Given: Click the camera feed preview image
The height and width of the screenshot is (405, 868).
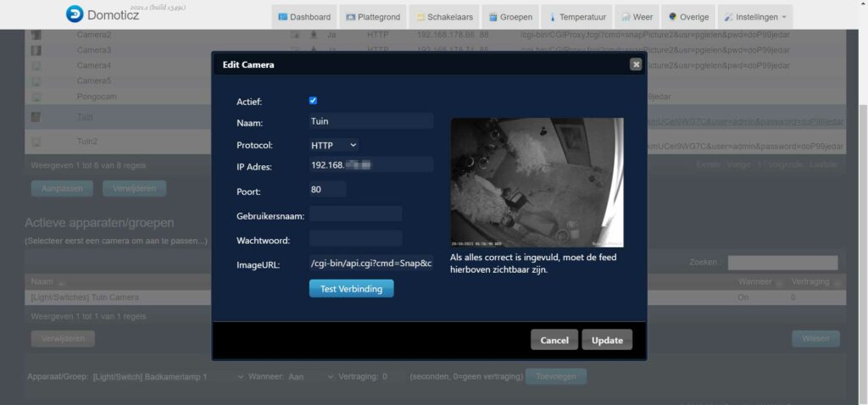Looking at the screenshot, I should coord(537,182).
